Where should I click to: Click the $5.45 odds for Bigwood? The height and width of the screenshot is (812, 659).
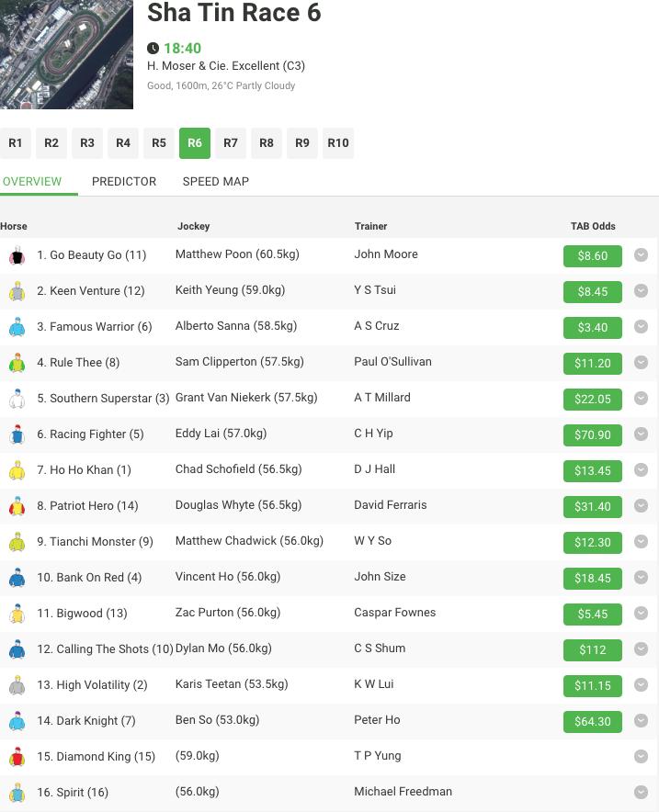click(x=592, y=615)
